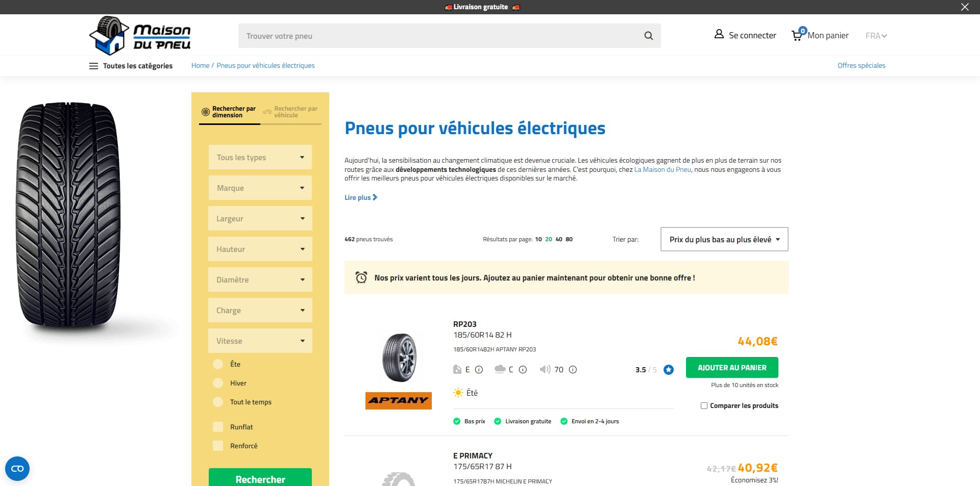The height and width of the screenshot is (486, 980).
Task: Click the Lire plus link
Action: [x=361, y=197]
